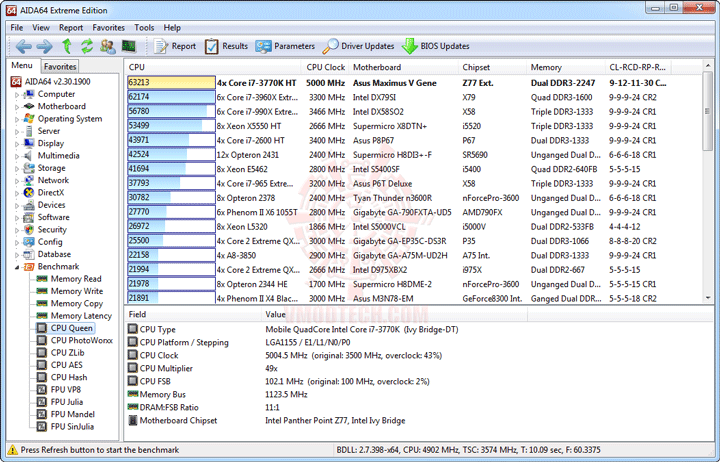
Task: Select the Devices tree icon
Action: [29, 205]
